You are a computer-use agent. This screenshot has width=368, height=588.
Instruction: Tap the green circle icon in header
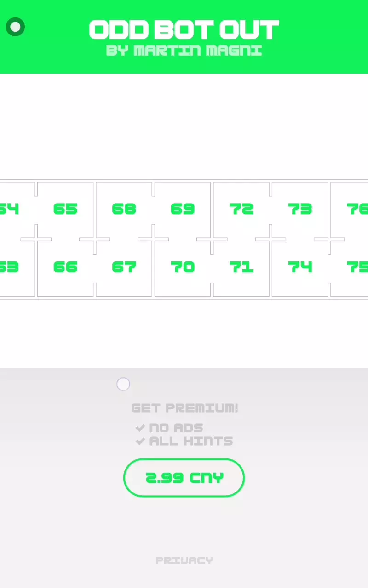pos(15,27)
